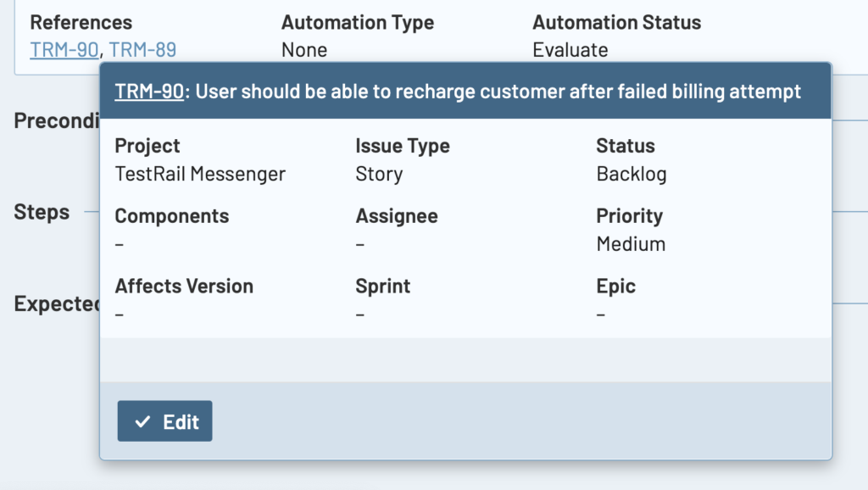This screenshot has width=868, height=490.
Task: Click the Evaluate automation status value
Action: 570,50
